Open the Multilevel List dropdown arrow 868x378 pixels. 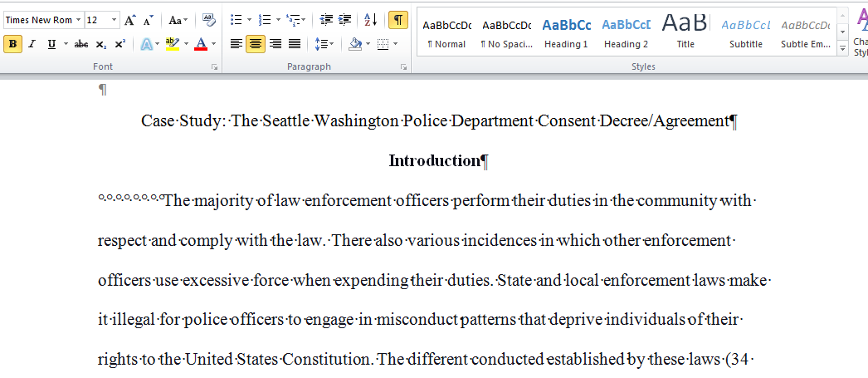pyautogui.click(x=304, y=21)
